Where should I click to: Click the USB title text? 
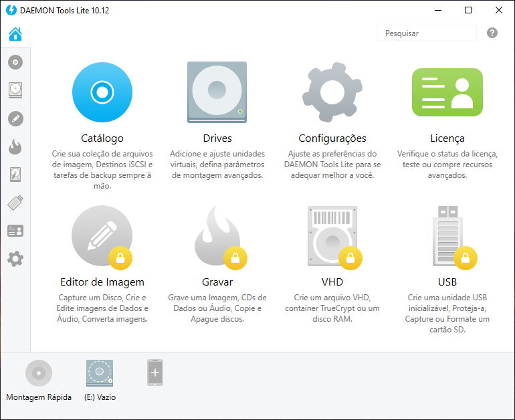(447, 282)
